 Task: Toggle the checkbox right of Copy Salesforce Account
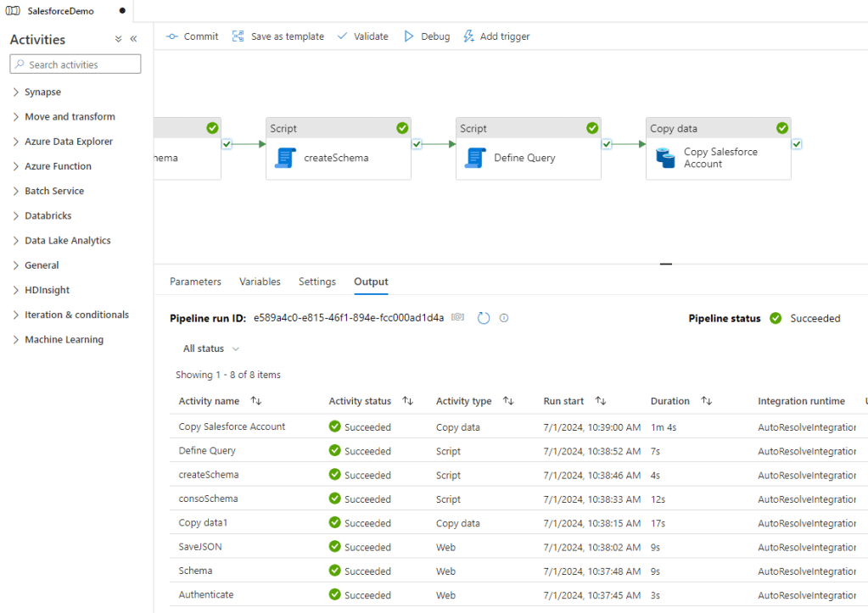coord(797,144)
